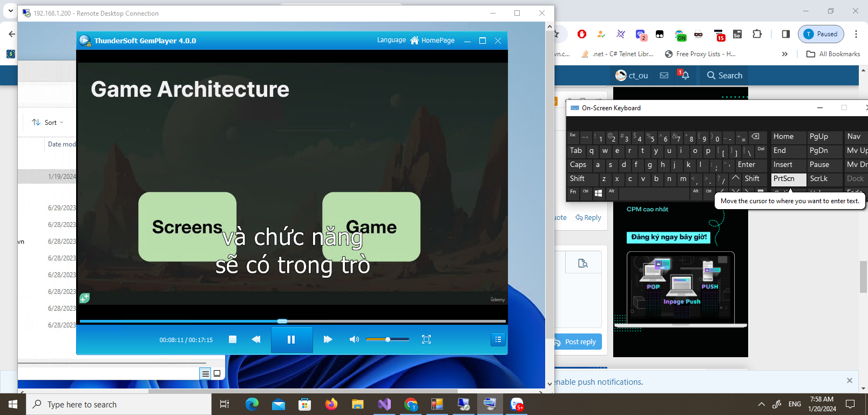This screenshot has width=868, height=415.
Task: Click the preview icon in reply editor
Action: coord(583,263)
